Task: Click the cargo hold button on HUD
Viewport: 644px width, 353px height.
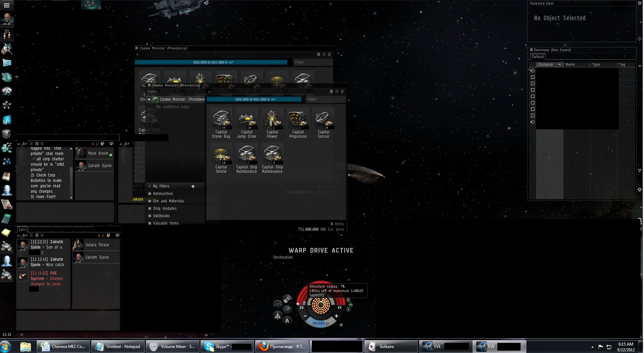Action: coord(287,298)
